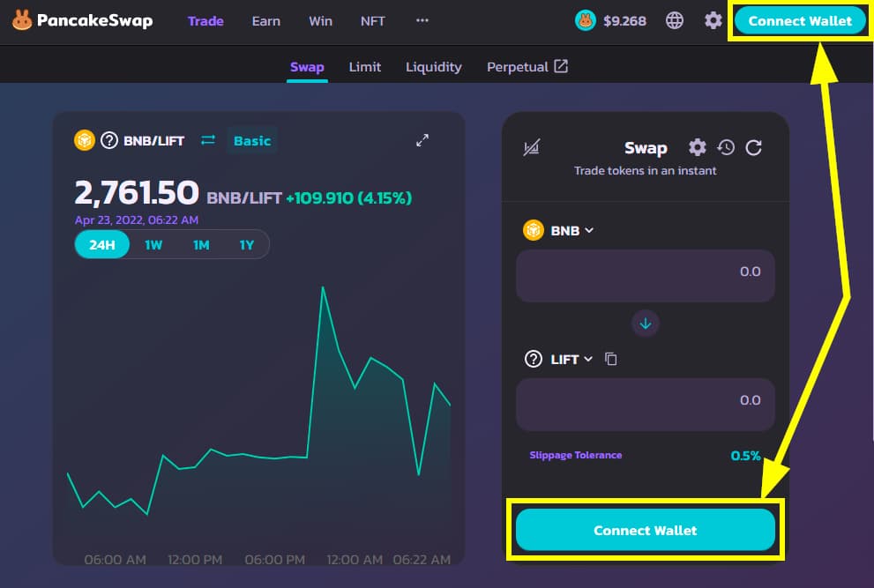Select the 1Y chart range
This screenshot has width=874, height=588.
(246, 245)
